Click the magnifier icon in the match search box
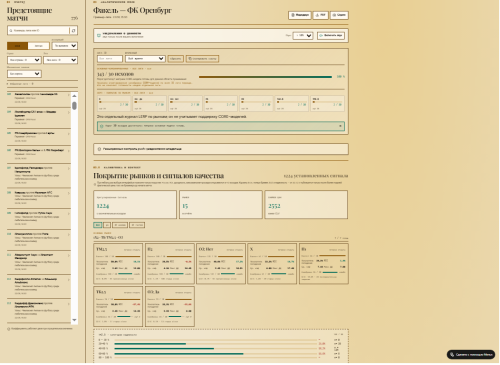Image resolution: width=500 pixels, height=365 pixels. click(11, 30)
